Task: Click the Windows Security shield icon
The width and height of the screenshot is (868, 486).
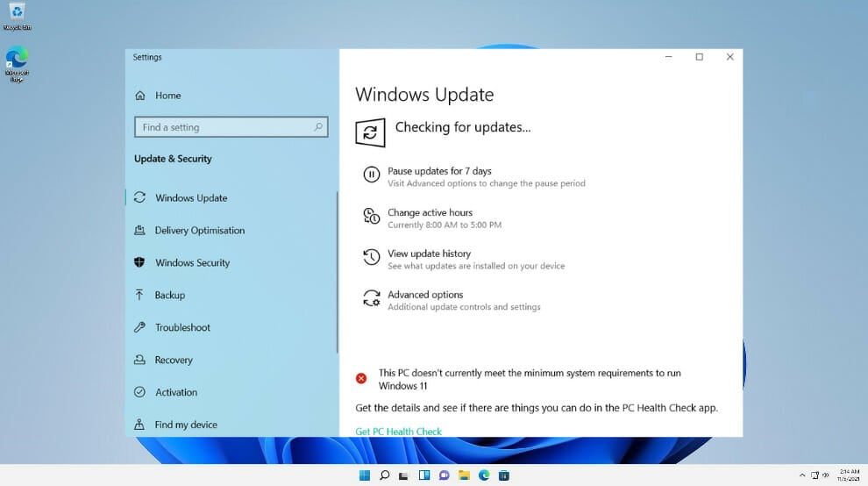Action: point(139,262)
